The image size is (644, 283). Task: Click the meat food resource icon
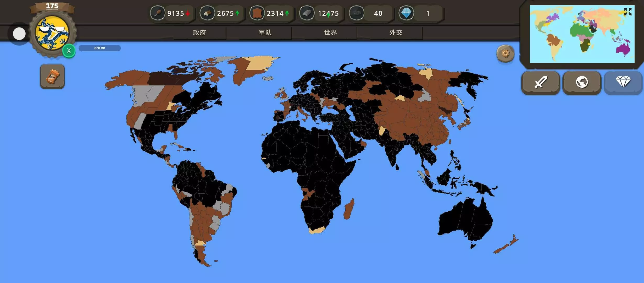[158, 13]
